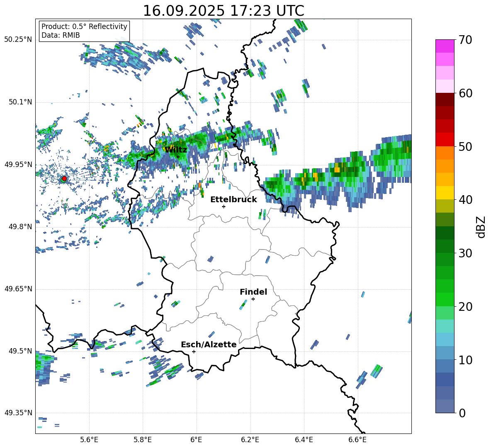The image size is (491, 448).
Task: Click the 6.2°E longitude tick label
Action: click(250, 440)
